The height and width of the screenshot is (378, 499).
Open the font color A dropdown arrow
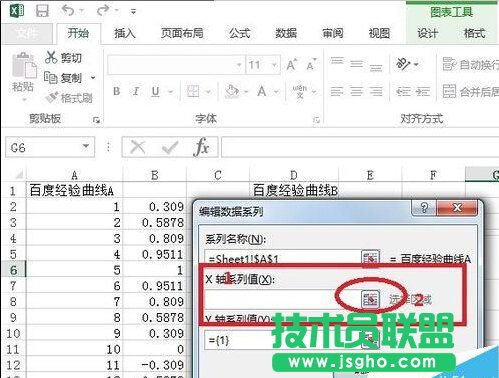[x=276, y=91]
